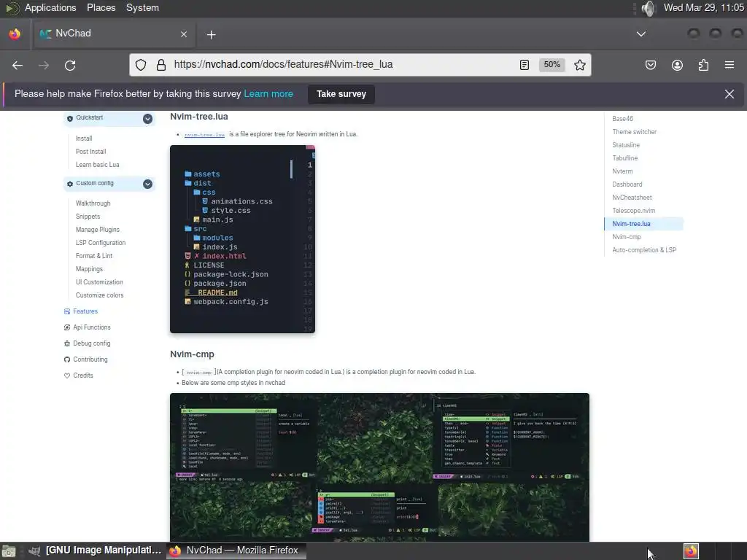
Task: Click the forward navigation arrow
Action: (44, 65)
